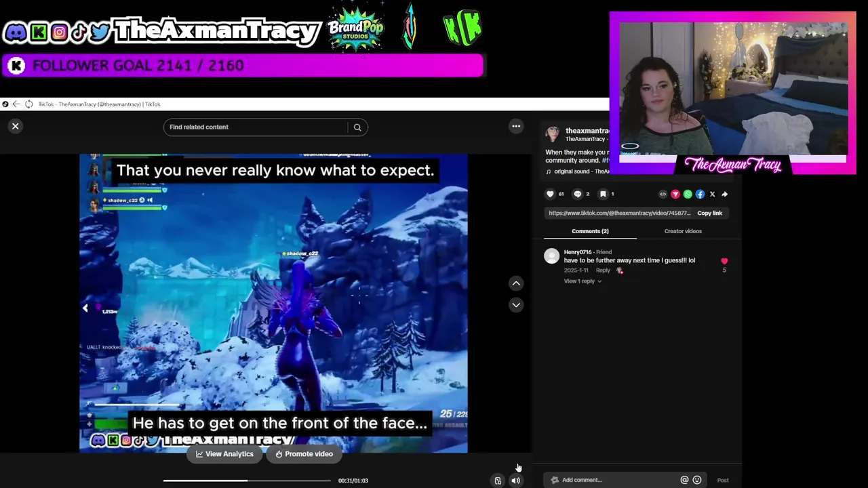Screen dimensions: 868x488
Task: Click the search magnifier icon
Action: tap(357, 127)
